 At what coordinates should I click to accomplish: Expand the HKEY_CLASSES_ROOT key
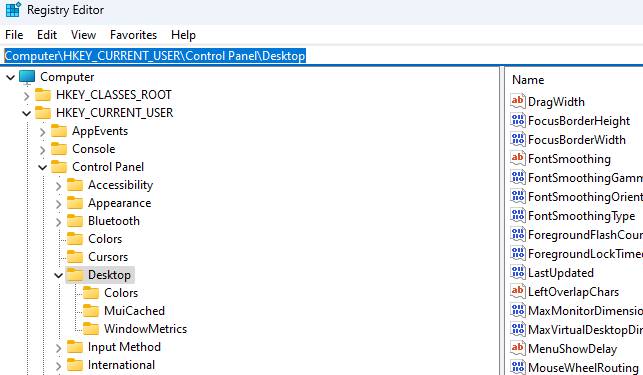[x=26, y=96]
